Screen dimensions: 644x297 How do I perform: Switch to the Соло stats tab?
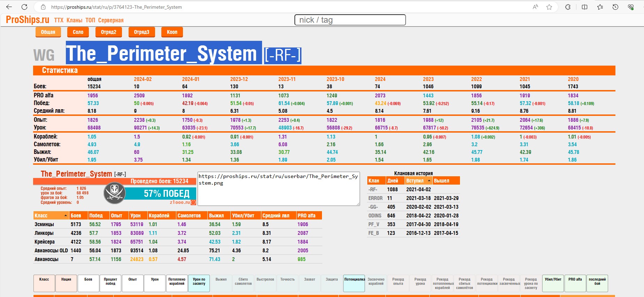tap(78, 32)
